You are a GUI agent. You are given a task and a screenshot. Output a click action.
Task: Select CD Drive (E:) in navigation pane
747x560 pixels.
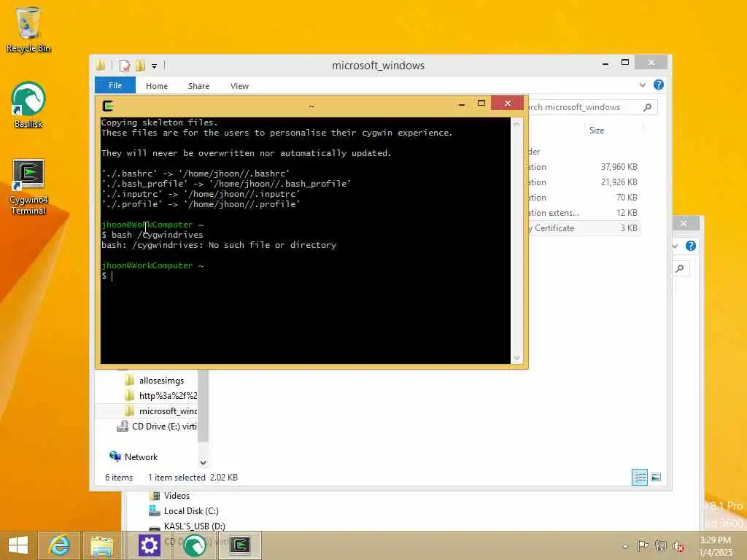coord(158,426)
